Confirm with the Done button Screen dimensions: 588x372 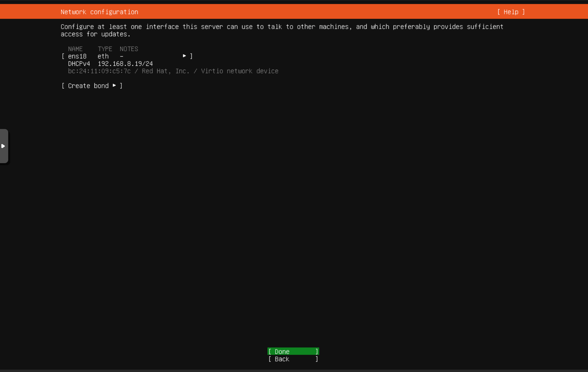(293, 352)
